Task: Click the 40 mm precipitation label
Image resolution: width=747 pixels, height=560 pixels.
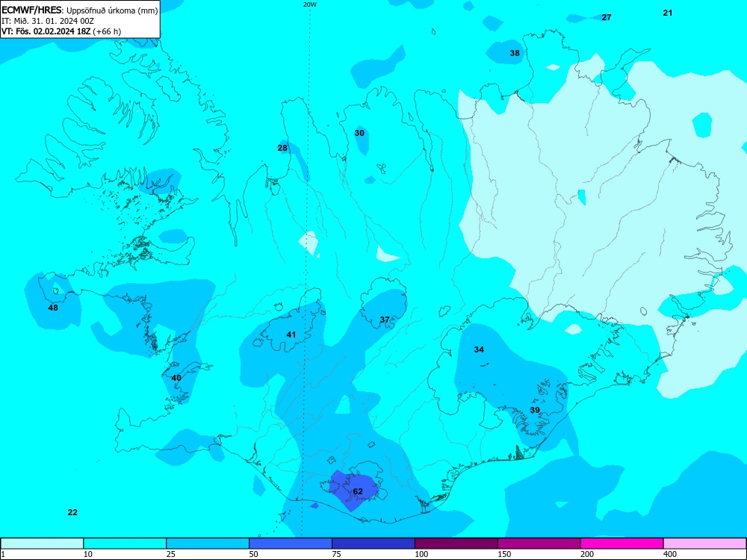Action: 176,378
